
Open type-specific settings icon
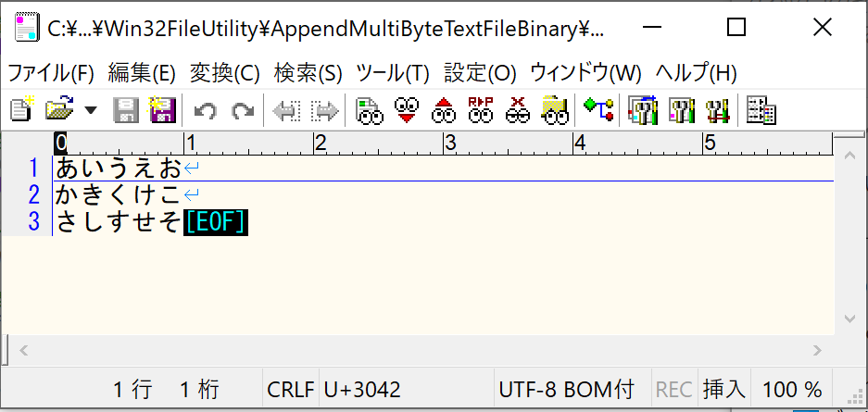coord(682,110)
